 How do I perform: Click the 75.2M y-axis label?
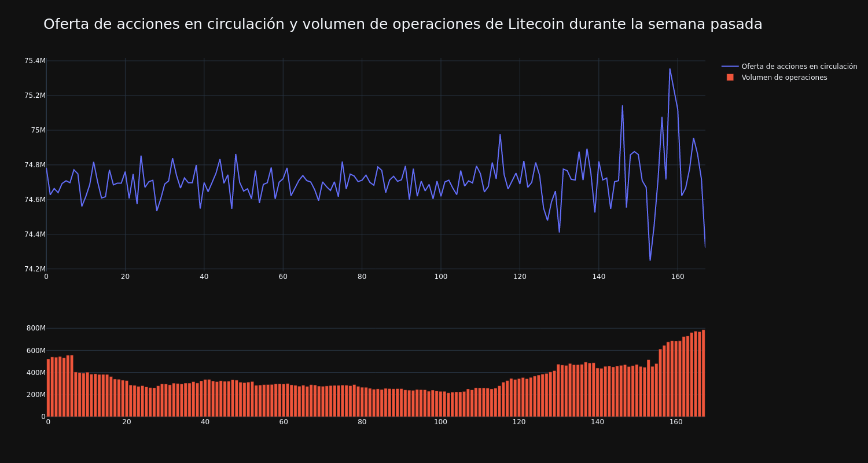(x=35, y=95)
